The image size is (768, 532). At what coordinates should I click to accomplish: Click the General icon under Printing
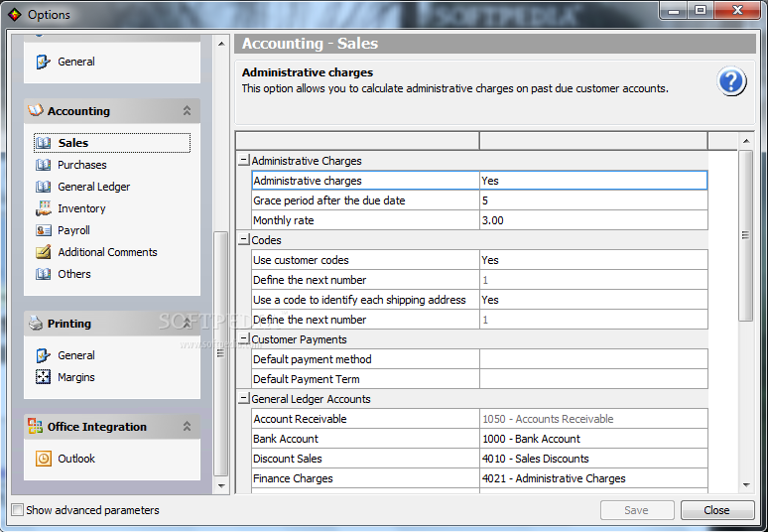click(43, 355)
